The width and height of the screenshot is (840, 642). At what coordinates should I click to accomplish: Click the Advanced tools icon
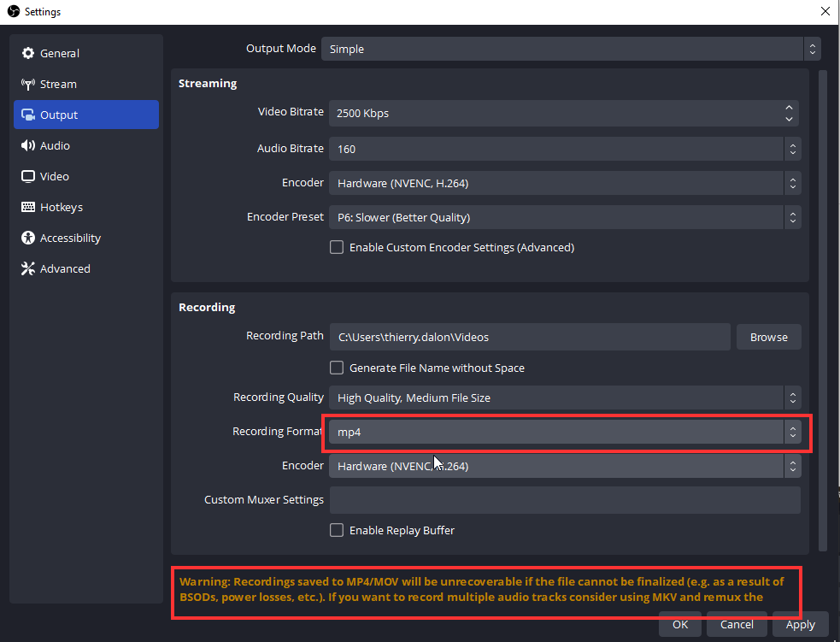point(28,268)
